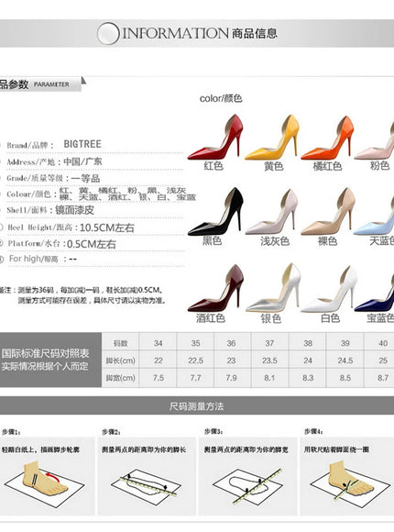The image size is (394, 532).
Task: Click the 黄色 color label
Action: point(274,166)
